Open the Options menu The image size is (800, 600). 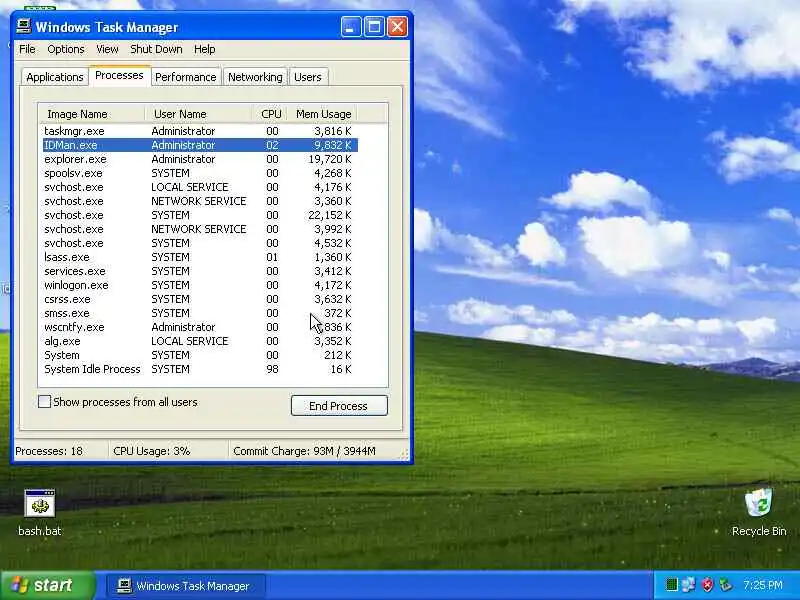pos(66,49)
